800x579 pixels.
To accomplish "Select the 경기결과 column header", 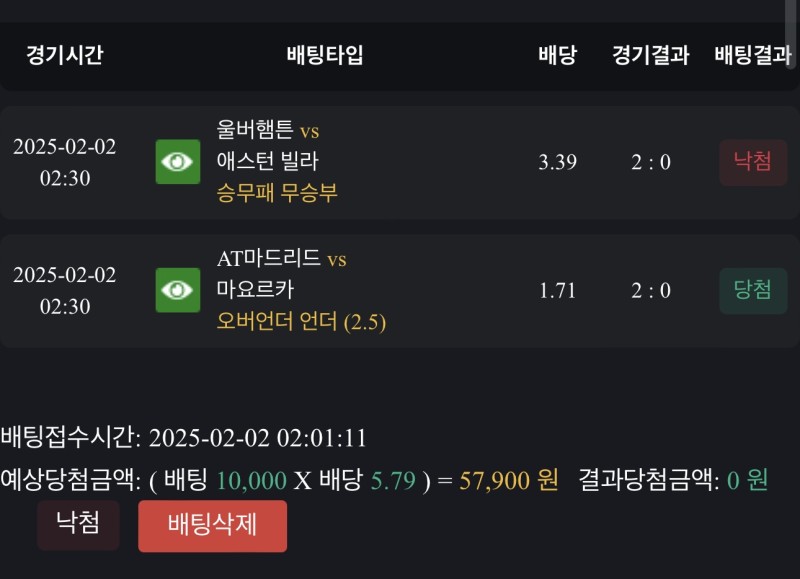I will click(x=651, y=55).
